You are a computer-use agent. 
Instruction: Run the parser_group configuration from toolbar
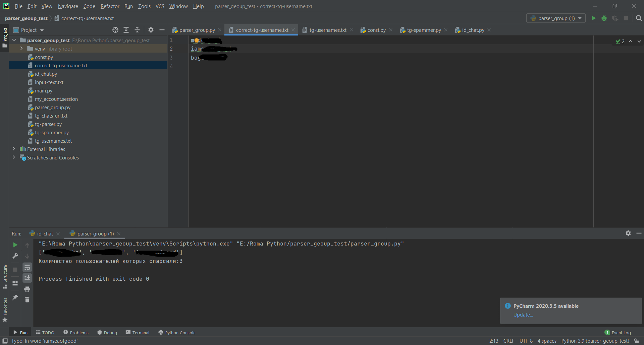593,18
